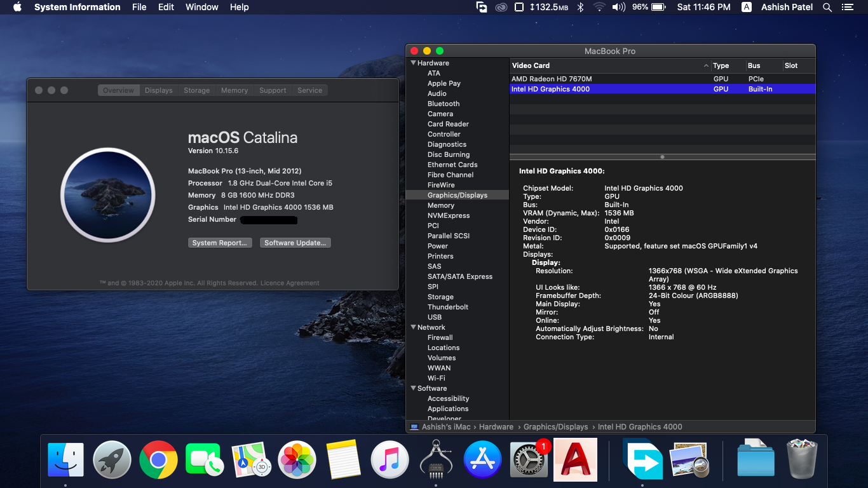Screen dimensions: 868x488
Task: Switch to Memory tab in About window
Action: coord(234,90)
